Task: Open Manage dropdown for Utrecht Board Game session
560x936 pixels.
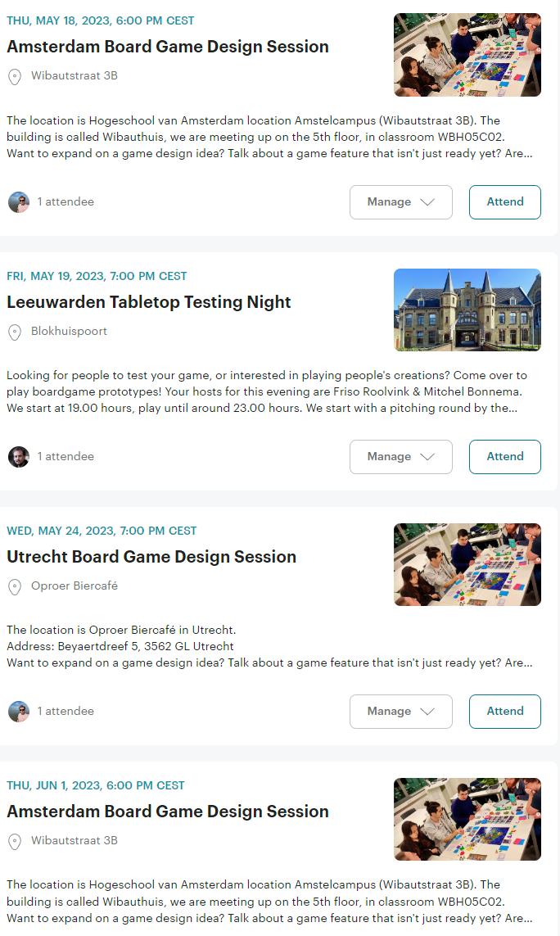Action: pos(400,712)
